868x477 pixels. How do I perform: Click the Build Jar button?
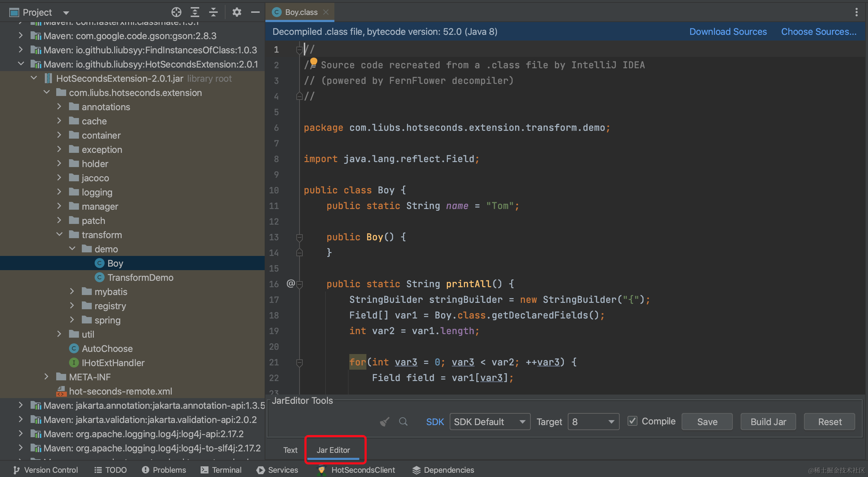[x=768, y=422]
